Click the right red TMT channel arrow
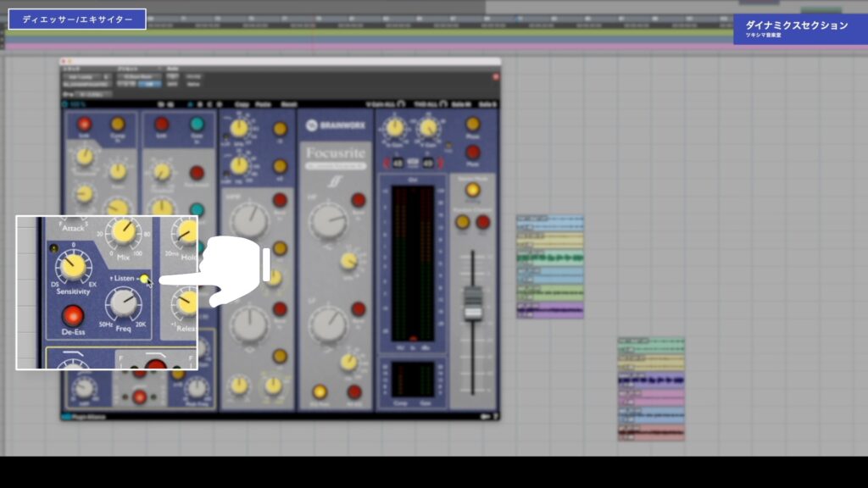Viewport: 868px width, 488px height. [x=441, y=163]
